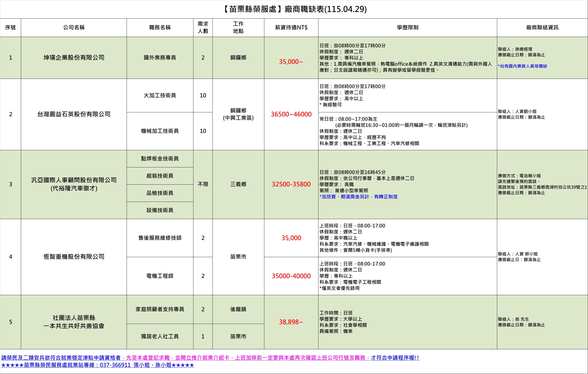588x374 pixels.
Task: Open the 就業站專線 037-366911 link
Action: pos(98,365)
